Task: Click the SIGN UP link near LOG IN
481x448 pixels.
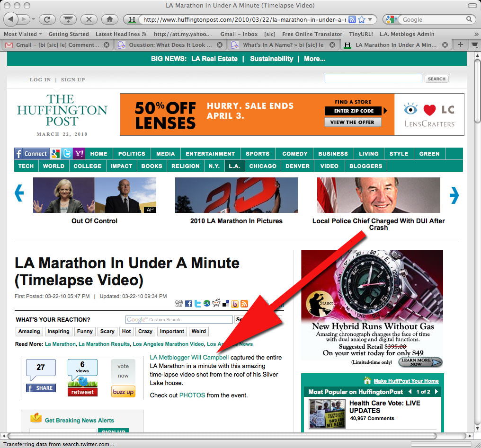Action: click(73, 79)
